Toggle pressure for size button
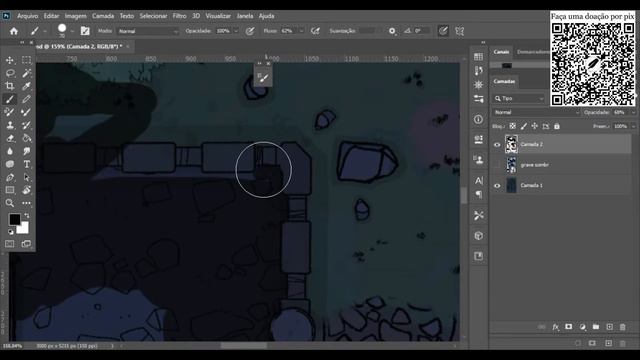This screenshot has height=360, width=640. coord(443,31)
